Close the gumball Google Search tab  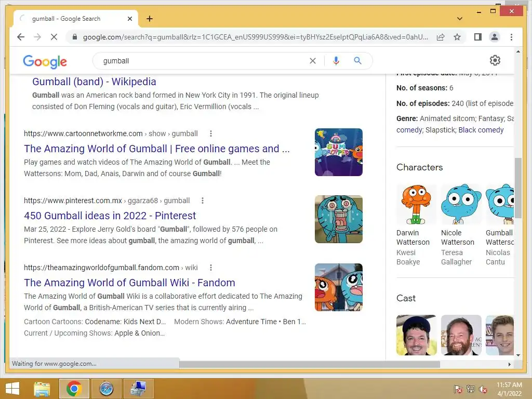click(x=129, y=19)
